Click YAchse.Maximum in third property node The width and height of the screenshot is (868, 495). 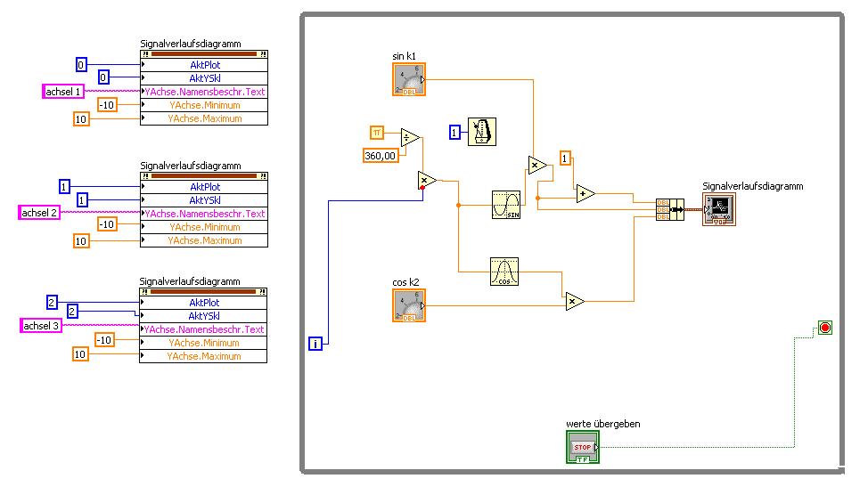pos(203,356)
